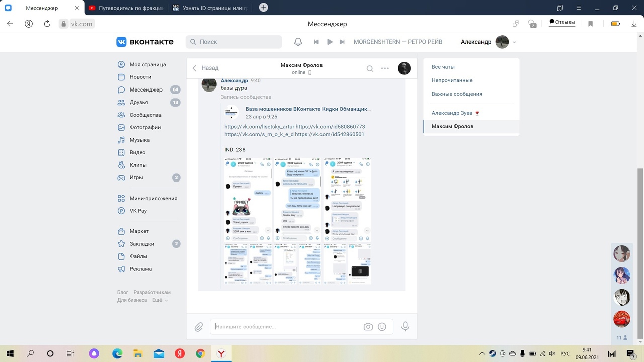Image resolution: width=644 pixels, height=362 pixels.
Task: Open the camera photo attachment icon
Action: 368,327
